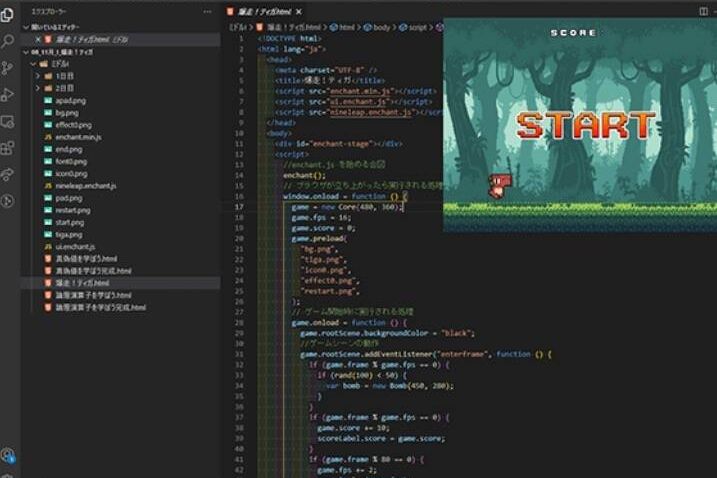The image size is (717, 478).
Task: Open the Remote Explorer view
Action: coord(7,122)
